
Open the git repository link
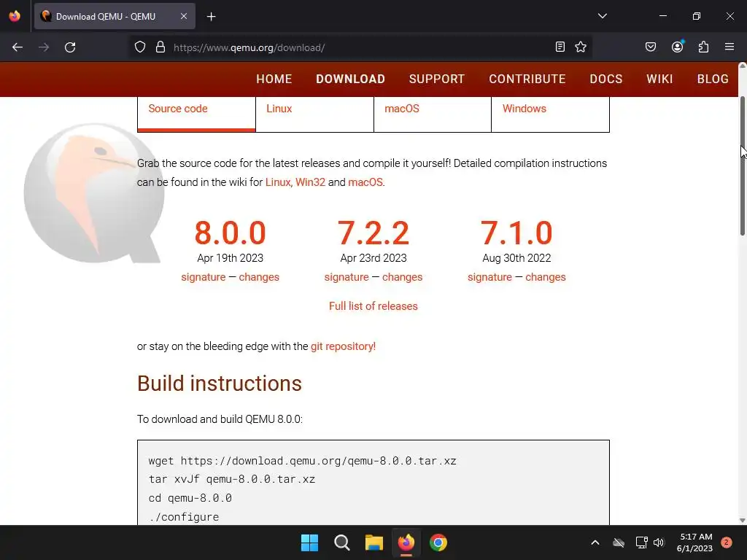click(343, 346)
